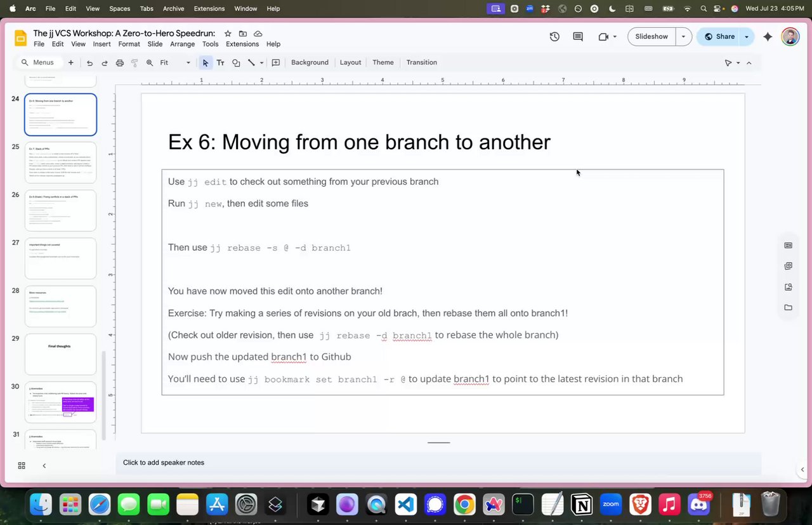Click the new slide plus icon
The width and height of the screenshot is (812, 525).
coord(71,62)
